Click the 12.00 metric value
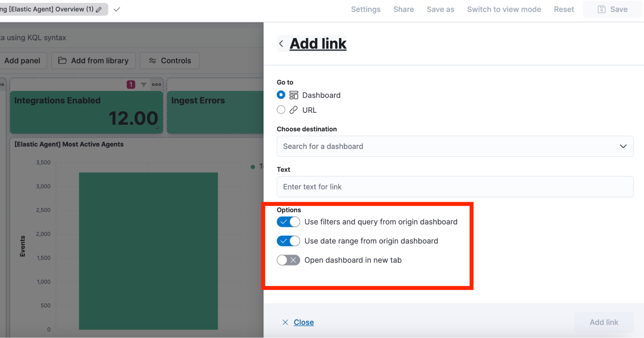 [x=133, y=118]
